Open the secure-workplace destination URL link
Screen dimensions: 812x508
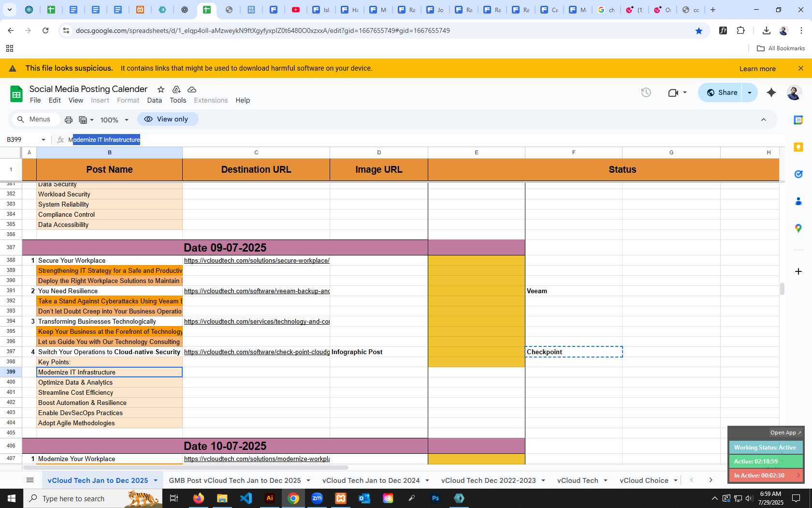click(257, 260)
